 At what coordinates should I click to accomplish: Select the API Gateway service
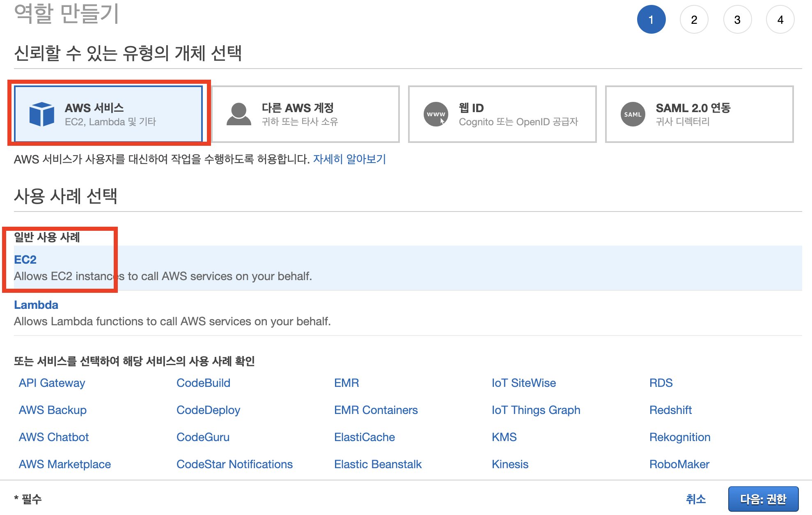coord(52,383)
